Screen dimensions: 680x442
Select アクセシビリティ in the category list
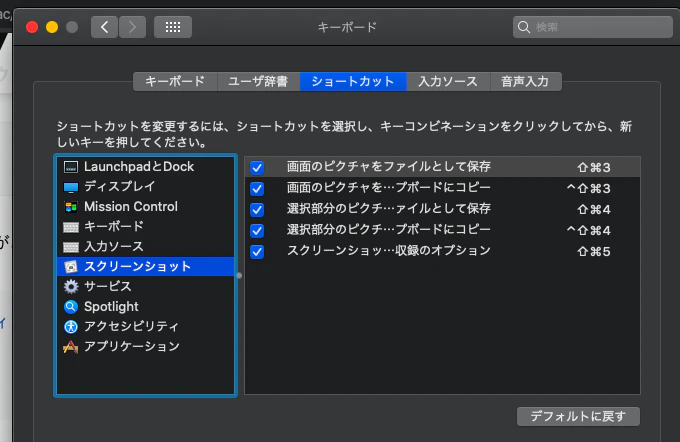[145, 326]
